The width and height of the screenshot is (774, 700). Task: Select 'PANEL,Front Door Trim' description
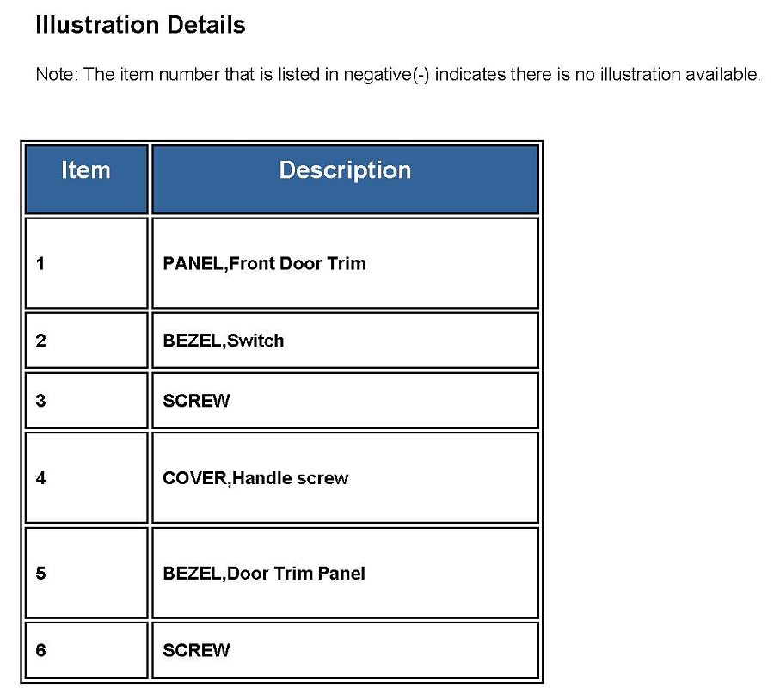[x=264, y=263]
